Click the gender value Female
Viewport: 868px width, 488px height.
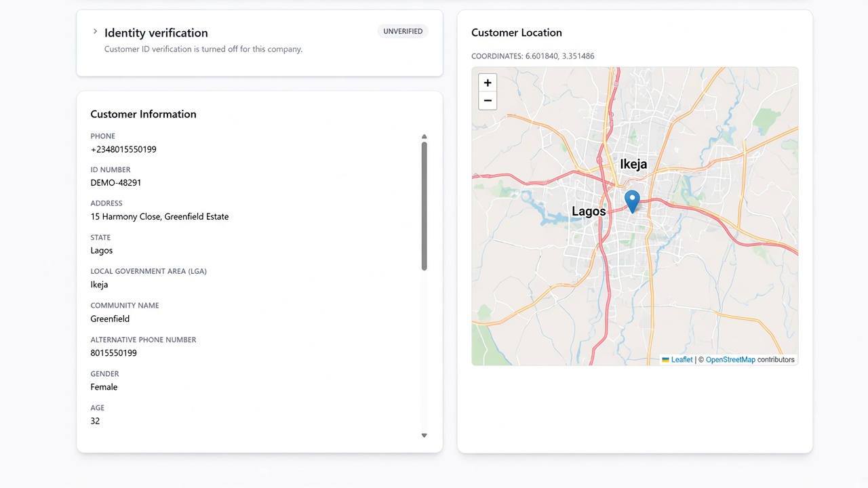104,387
